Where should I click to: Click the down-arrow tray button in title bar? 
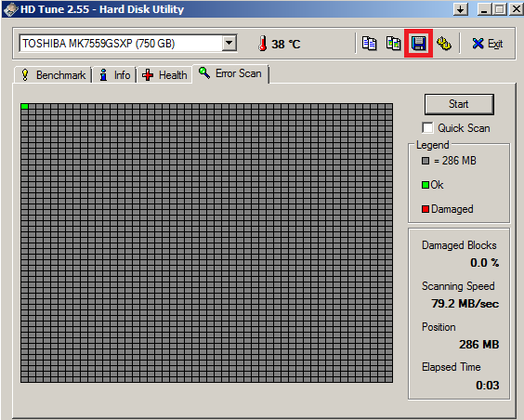[461, 9]
